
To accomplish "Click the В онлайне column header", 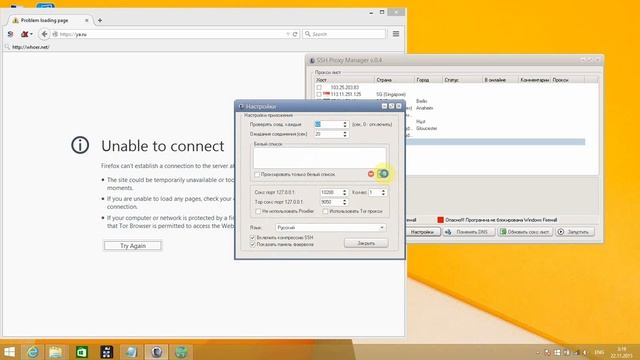I will click(x=500, y=80).
